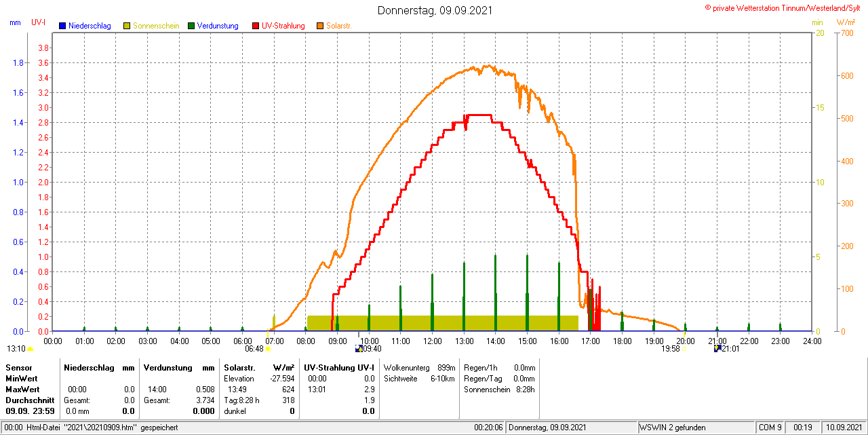Image resolution: width=868 pixels, height=435 pixels.
Task: Click the Verdunstung mm column header
Action: coord(179,367)
